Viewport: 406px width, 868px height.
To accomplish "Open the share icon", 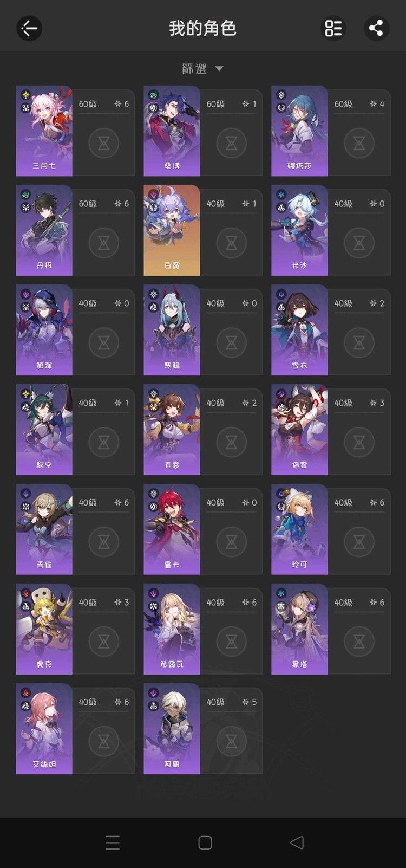I will coord(376,28).
